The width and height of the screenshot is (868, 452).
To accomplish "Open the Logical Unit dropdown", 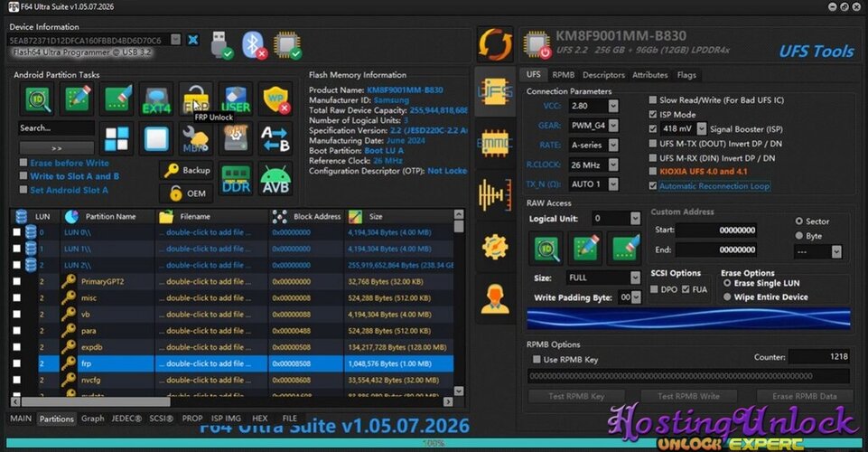I will [x=635, y=218].
